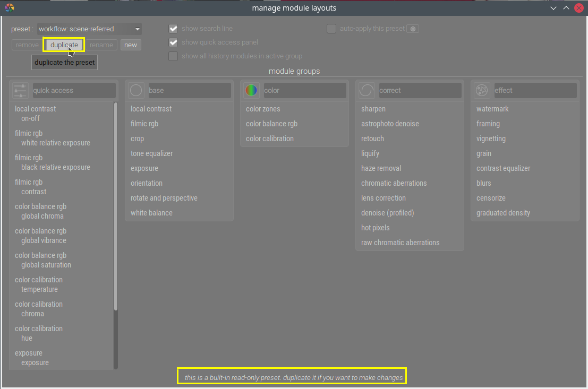Disable the show search line checkbox
Viewport: 588px width, 389px height.
pos(173,29)
